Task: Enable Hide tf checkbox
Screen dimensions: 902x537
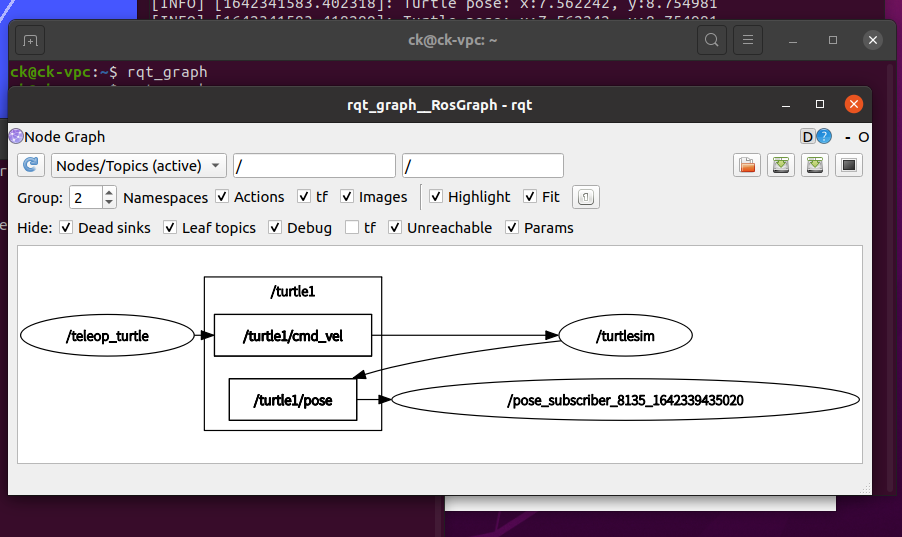Action: click(x=352, y=228)
